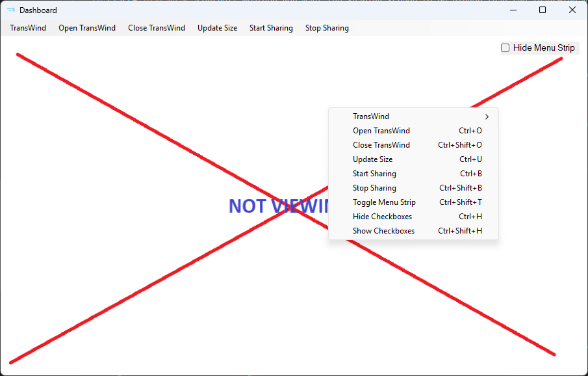Minimize the Dashboard window

pos(513,10)
